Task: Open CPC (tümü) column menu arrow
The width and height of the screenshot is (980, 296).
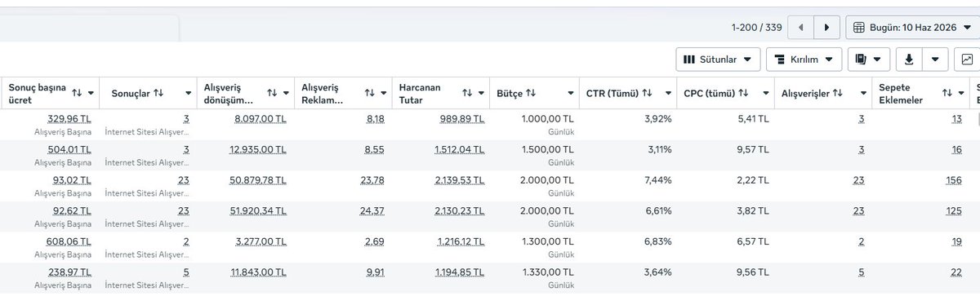Action: 764,94
